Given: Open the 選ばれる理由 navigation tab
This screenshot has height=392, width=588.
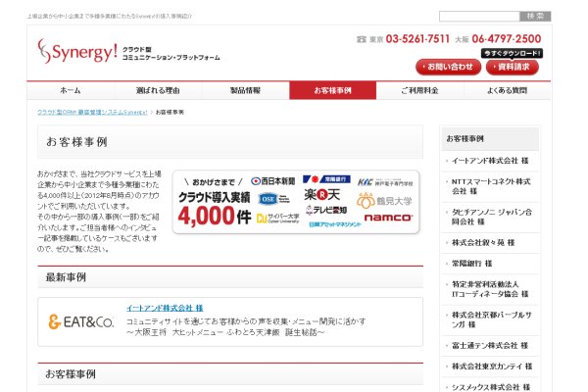Looking at the screenshot, I should (x=158, y=90).
